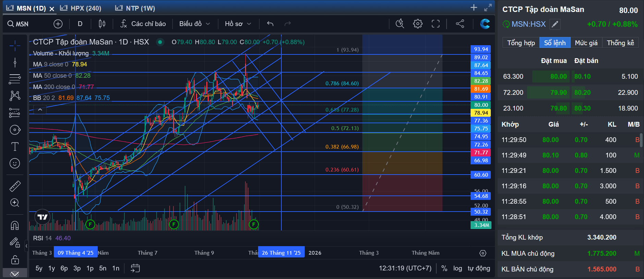Open the Thống kê tab
The image size is (644, 279).
click(620, 43)
